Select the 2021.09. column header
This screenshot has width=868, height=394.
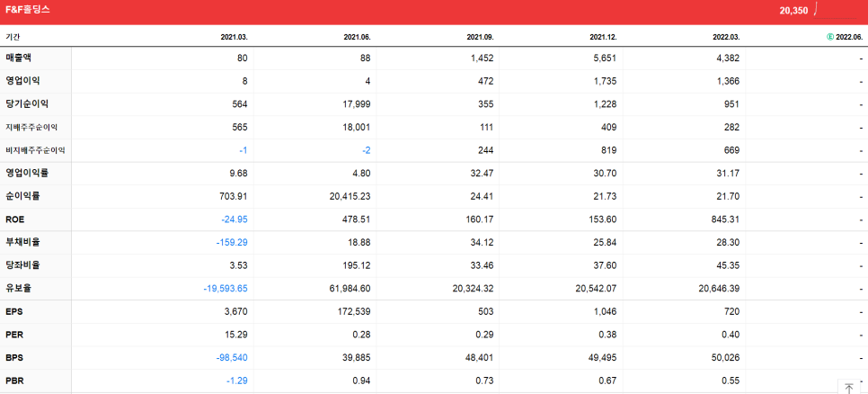pos(480,37)
